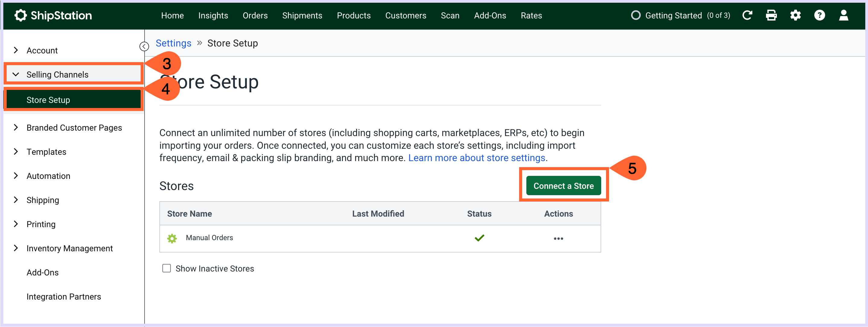Click the Store Name column header
The width and height of the screenshot is (868, 327).
click(x=189, y=214)
